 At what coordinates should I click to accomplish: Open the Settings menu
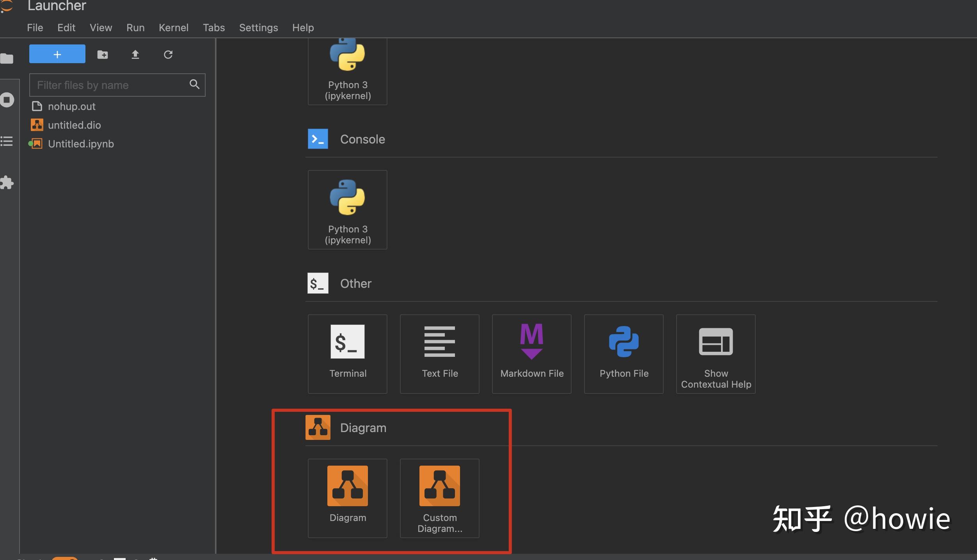tap(258, 28)
